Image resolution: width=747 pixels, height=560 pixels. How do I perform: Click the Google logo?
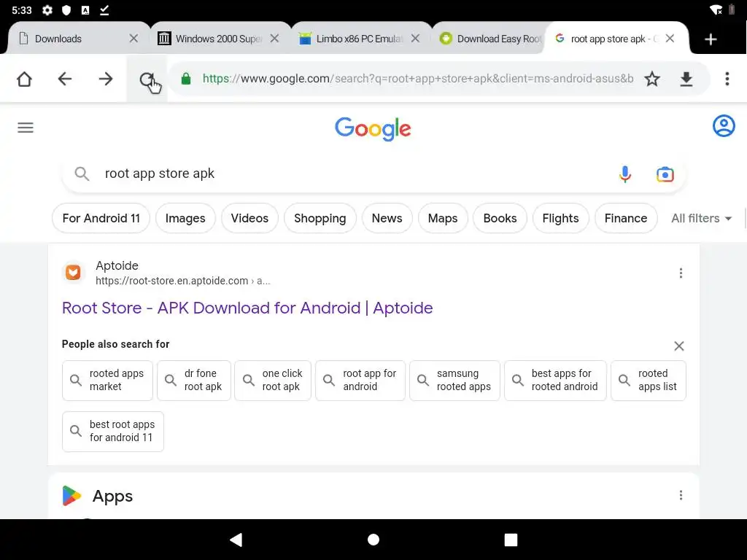point(373,128)
